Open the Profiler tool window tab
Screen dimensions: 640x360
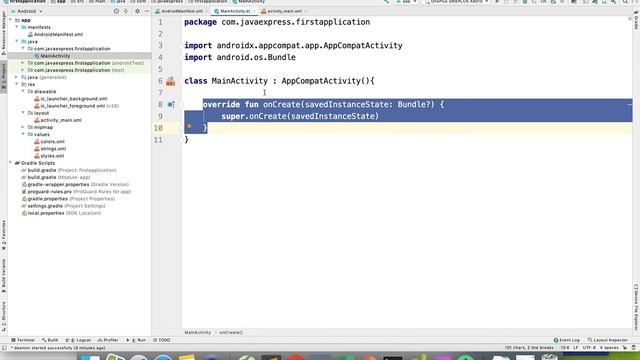point(108,340)
